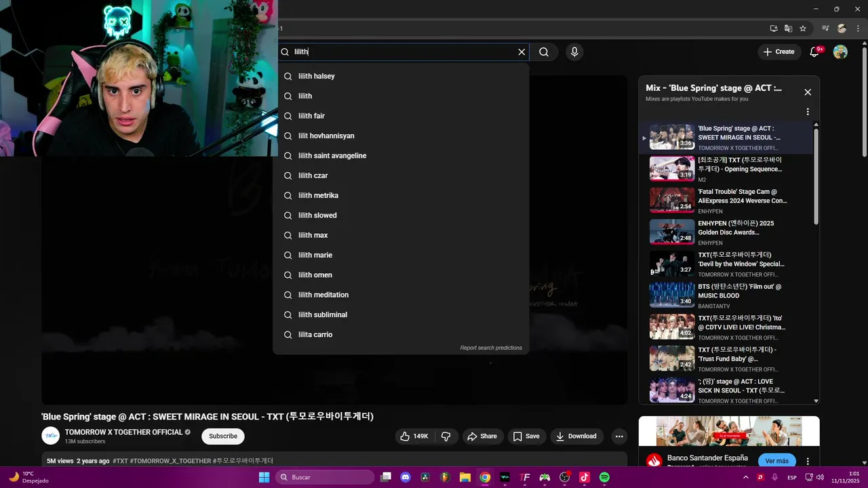Choose 'lilith marie' from suggestions

pyautogui.click(x=401, y=255)
